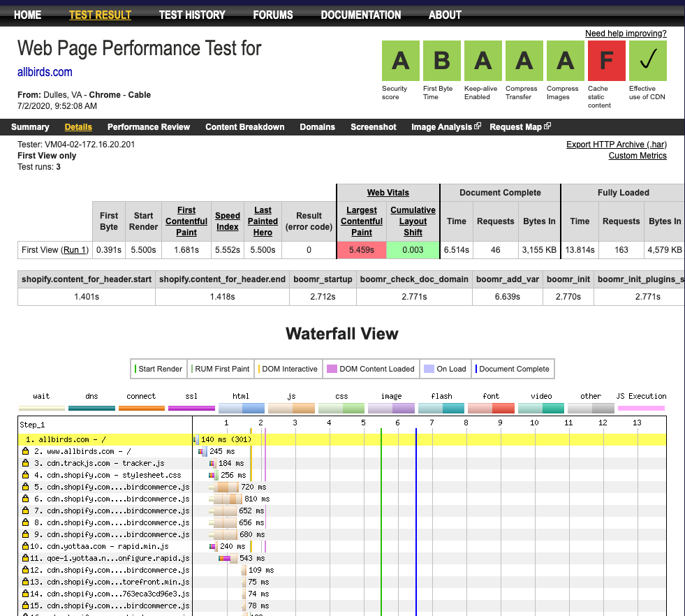Open the Content Breakdown tab
The height and width of the screenshot is (616, 685).
244,126
